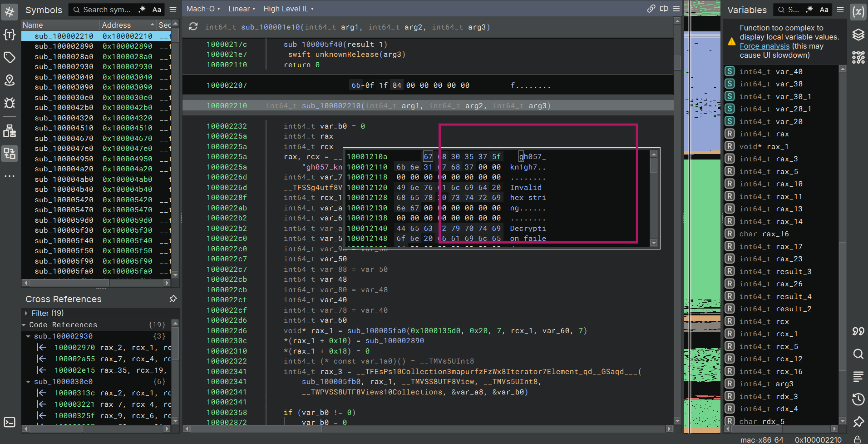
Task: Open the High Level IL dropdown
Action: [288, 9]
